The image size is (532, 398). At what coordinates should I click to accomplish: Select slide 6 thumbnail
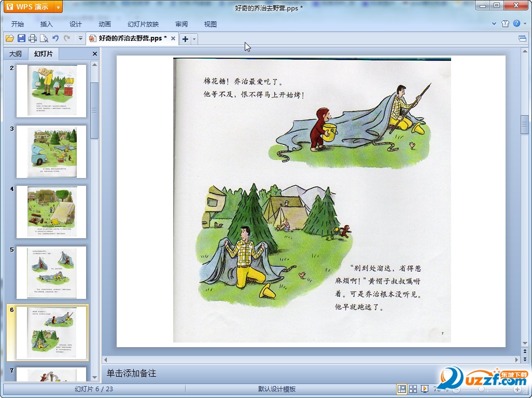pos(51,333)
